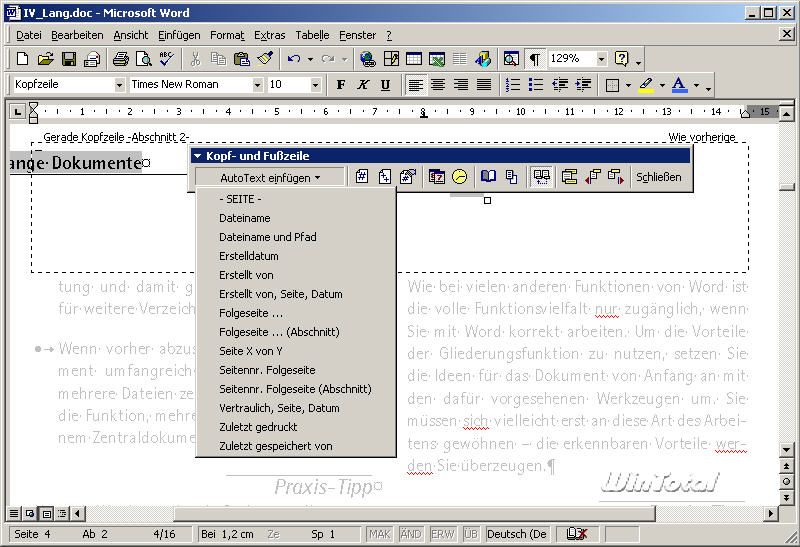800x547 pixels.
Task: Open Microsoft Word help icon
Action: pos(621,59)
